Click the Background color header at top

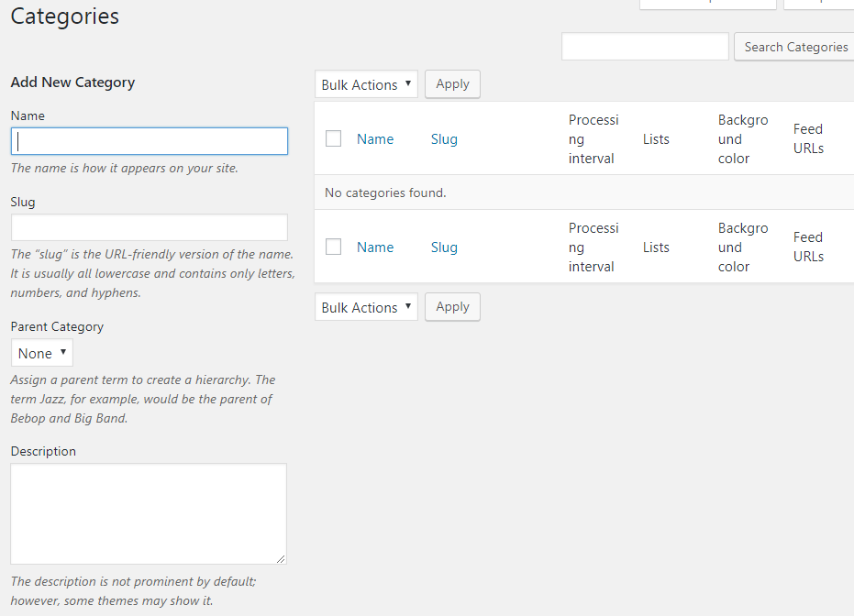pyautogui.click(x=743, y=139)
